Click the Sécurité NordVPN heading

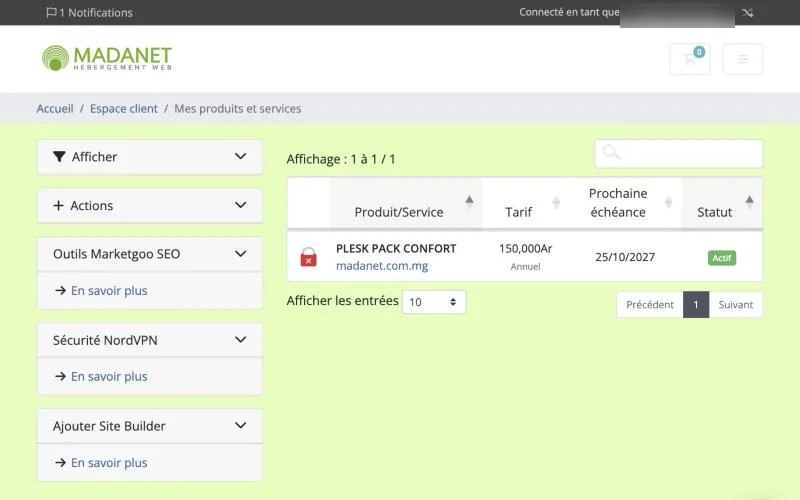[x=105, y=340]
